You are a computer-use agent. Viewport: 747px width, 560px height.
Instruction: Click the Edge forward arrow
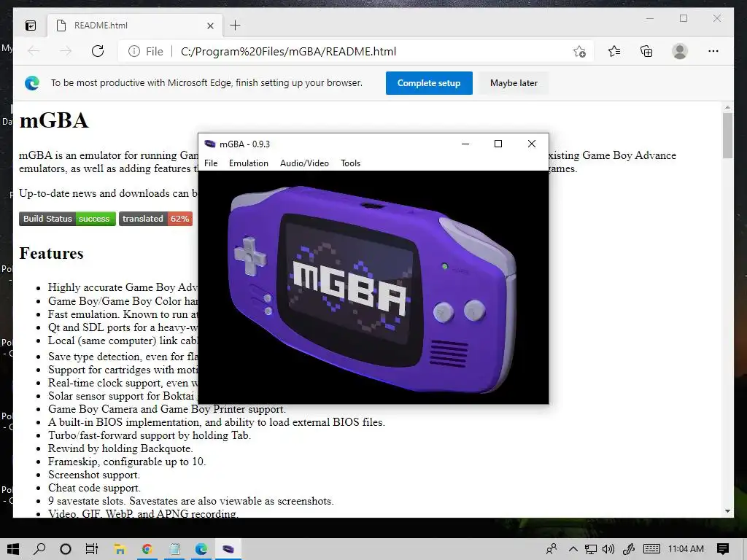66,51
